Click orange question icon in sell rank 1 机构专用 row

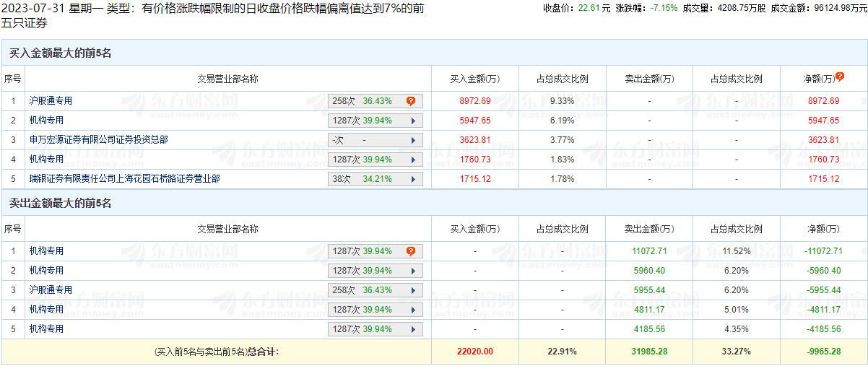pos(411,251)
